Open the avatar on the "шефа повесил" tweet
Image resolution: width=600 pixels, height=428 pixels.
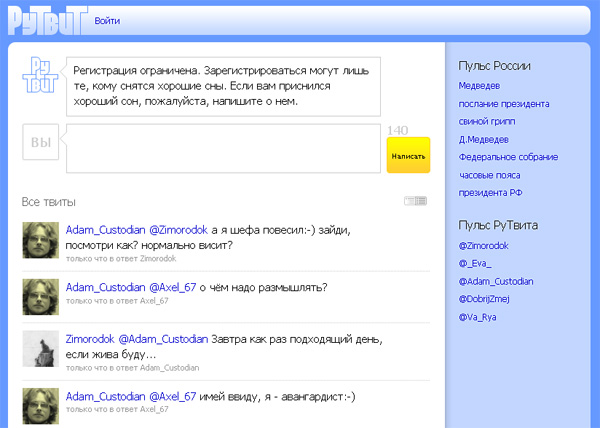(39, 240)
